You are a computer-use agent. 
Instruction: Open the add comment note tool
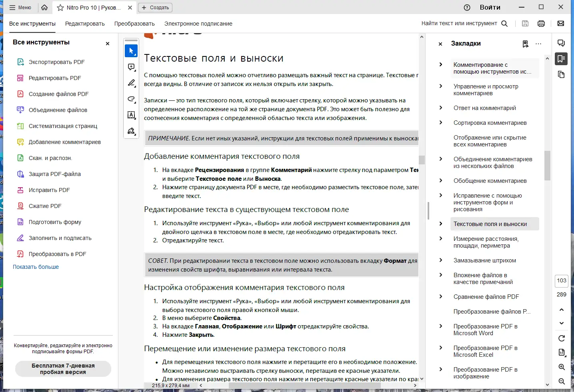coord(131,67)
